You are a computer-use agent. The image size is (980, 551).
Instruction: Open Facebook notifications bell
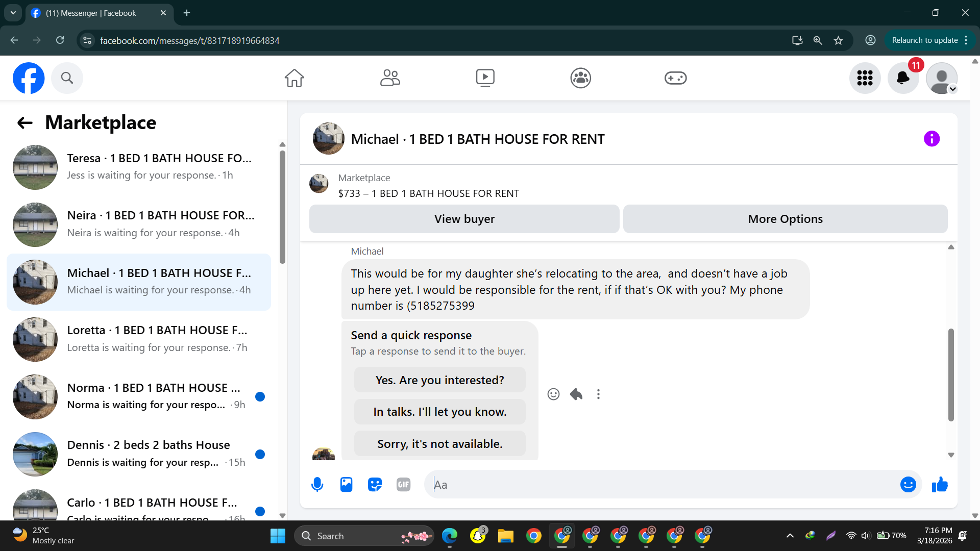tap(903, 78)
